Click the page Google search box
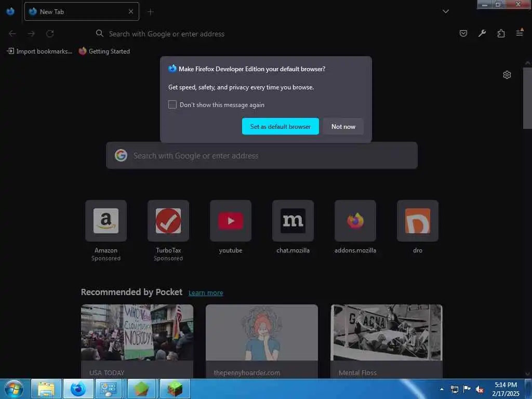Viewport: 532px width, 399px height. coord(262,155)
